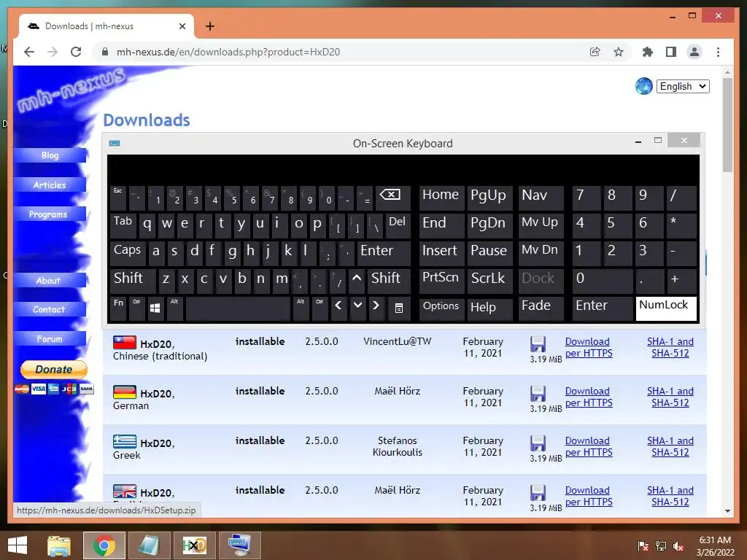Click the space bar on On-Screen Keyboard
Screen dimensions: 747x560
(x=239, y=308)
